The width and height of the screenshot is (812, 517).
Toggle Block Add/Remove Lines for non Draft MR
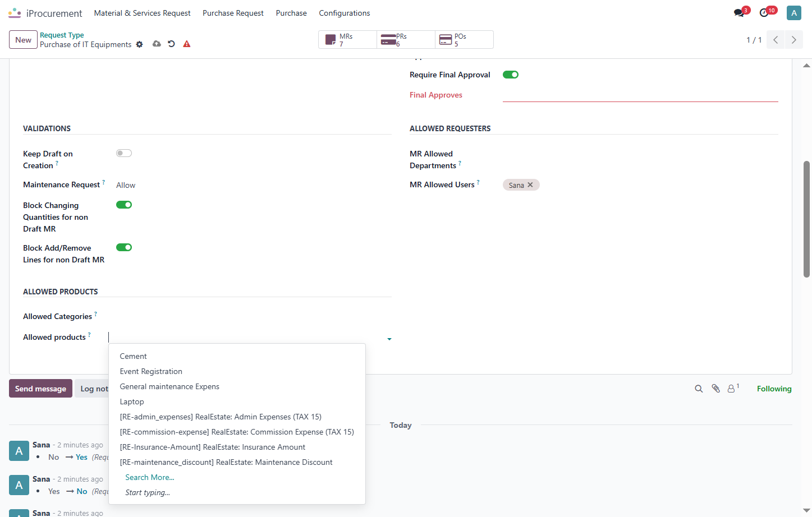point(124,247)
